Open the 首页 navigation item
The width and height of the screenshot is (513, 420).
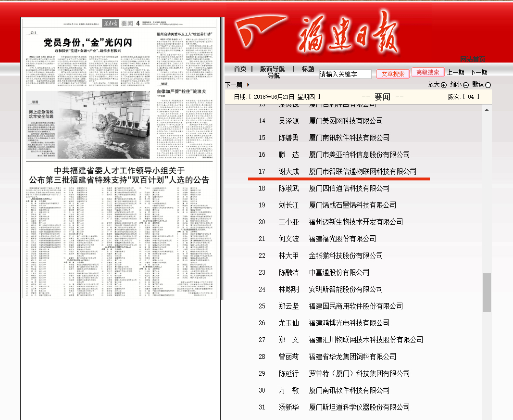click(240, 69)
